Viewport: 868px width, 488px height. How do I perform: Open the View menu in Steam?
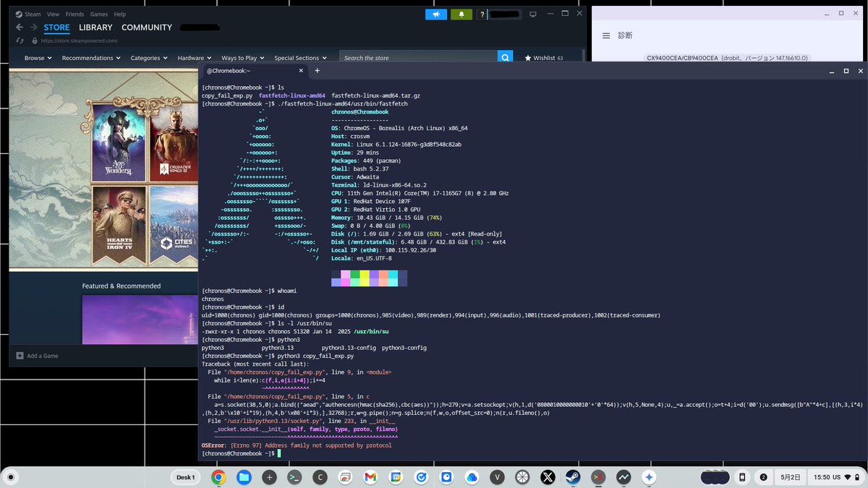pos(54,14)
